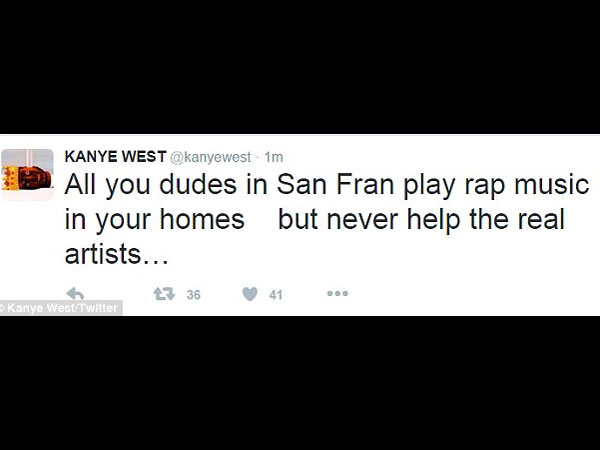
Task: Click the words "in your homes"
Action: [154, 220]
